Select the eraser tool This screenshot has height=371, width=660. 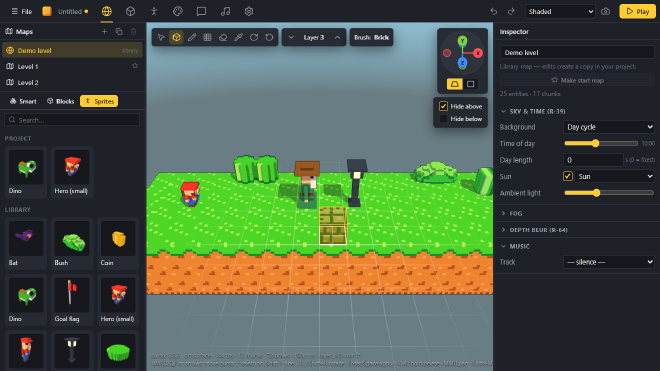coord(223,37)
